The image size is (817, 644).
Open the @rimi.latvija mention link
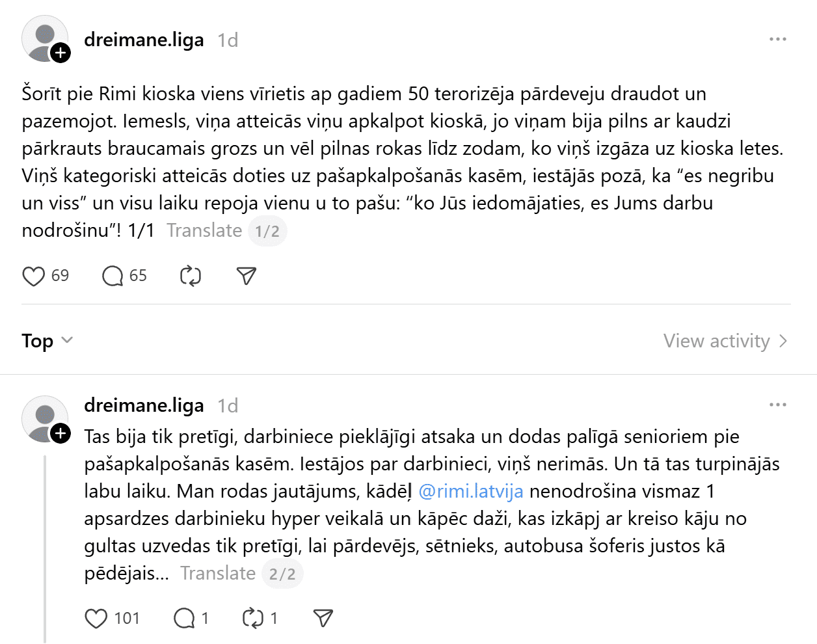(471, 491)
